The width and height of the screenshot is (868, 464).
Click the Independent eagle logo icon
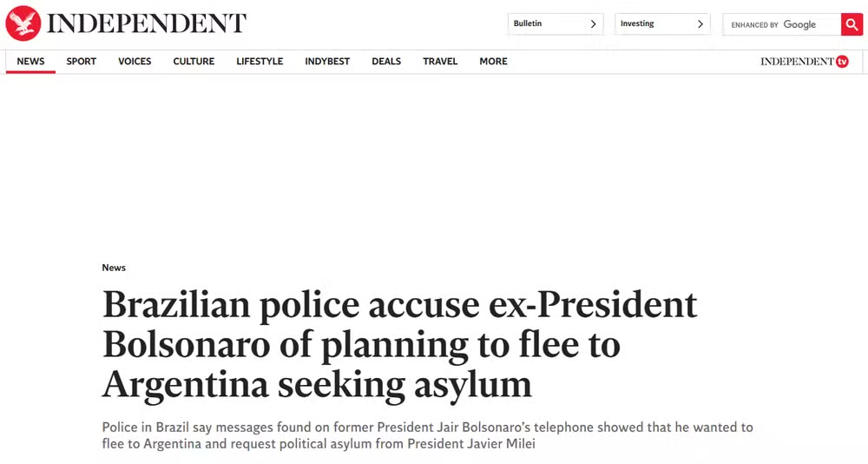pos(23,23)
